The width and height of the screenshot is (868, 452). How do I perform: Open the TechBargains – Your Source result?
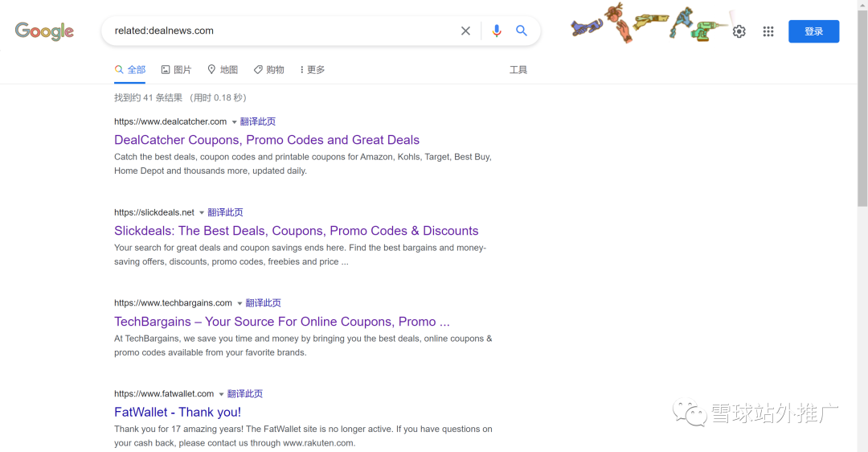point(282,322)
